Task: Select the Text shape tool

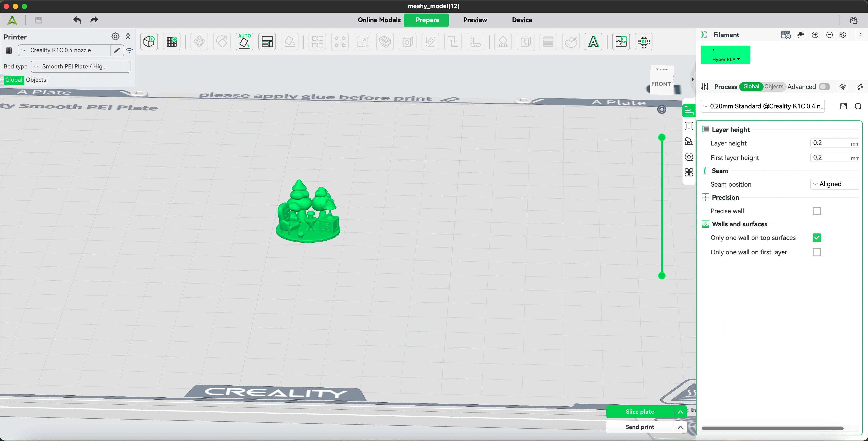Action: 593,42
